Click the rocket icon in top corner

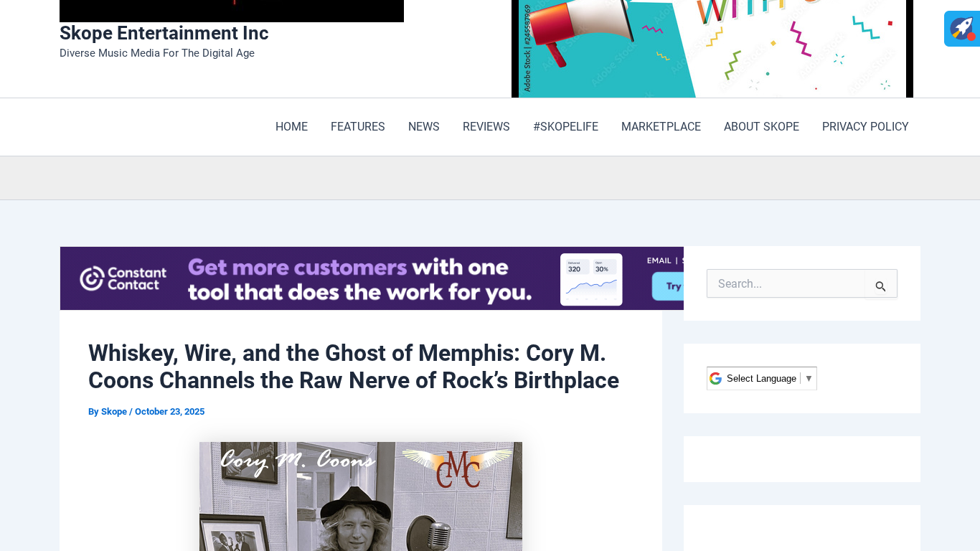click(x=961, y=29)
